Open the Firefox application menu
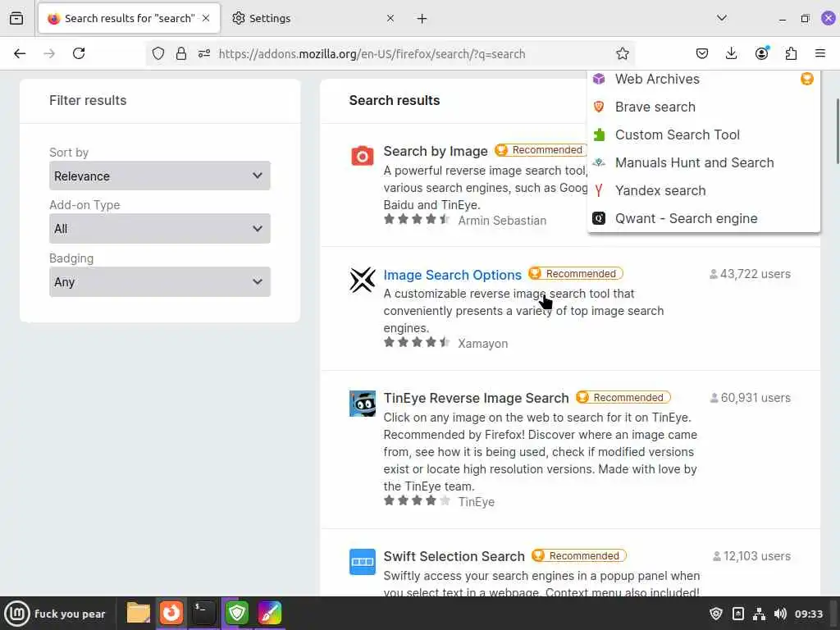Screen dimensions: 840x630 (x=820, y=53)
